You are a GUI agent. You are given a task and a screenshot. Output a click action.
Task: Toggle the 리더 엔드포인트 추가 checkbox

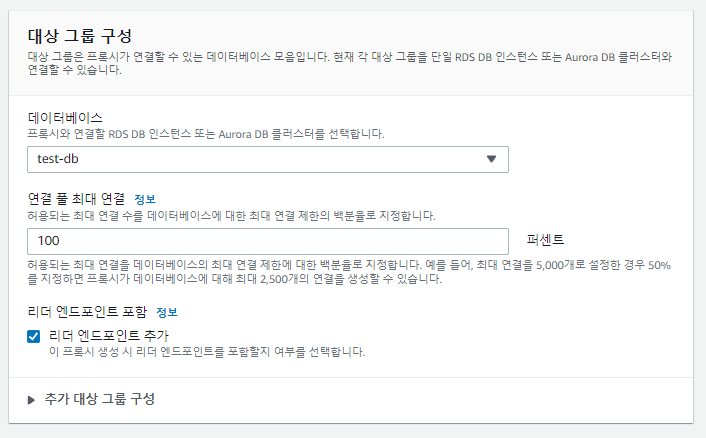click(35, 336)
